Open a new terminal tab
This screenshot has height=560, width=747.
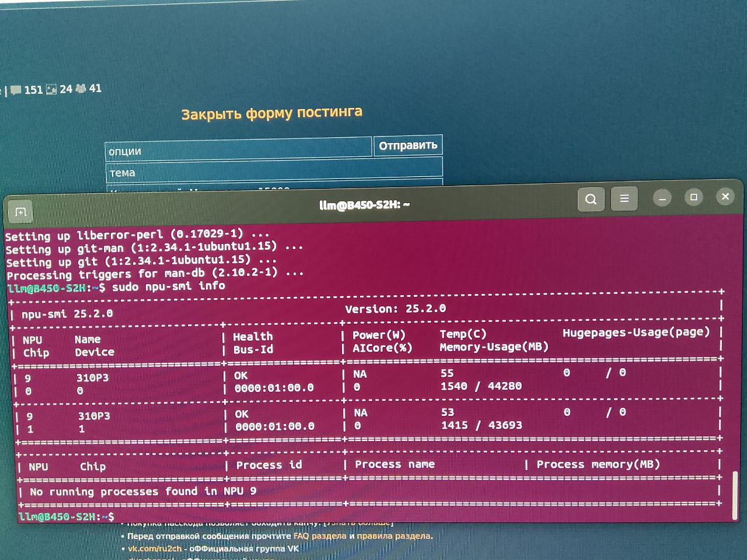21,212
